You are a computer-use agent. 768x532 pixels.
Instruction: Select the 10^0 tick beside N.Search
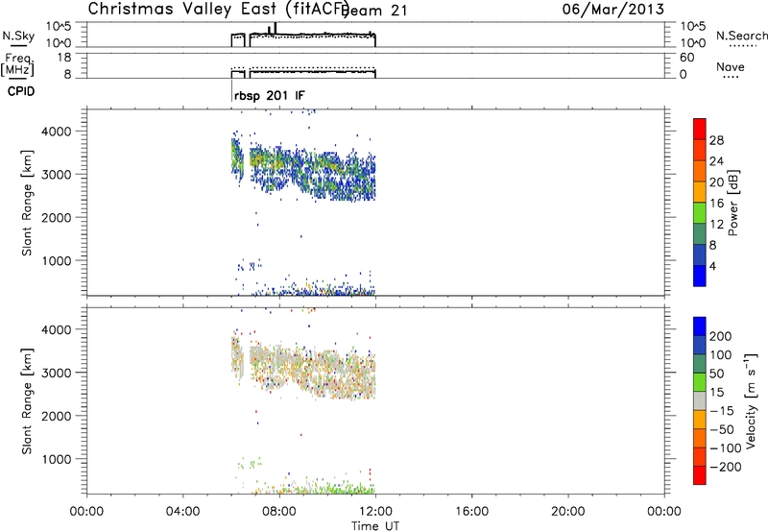(692, 43)
